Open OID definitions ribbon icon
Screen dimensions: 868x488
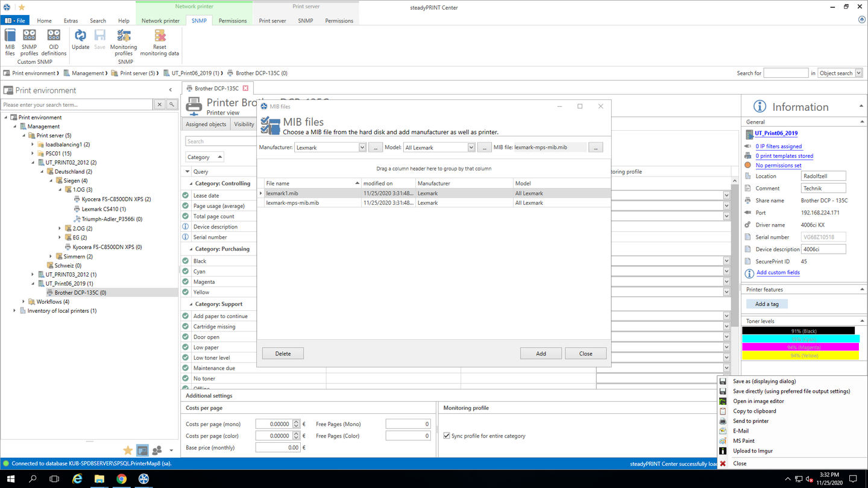click(x=54, y=42)
